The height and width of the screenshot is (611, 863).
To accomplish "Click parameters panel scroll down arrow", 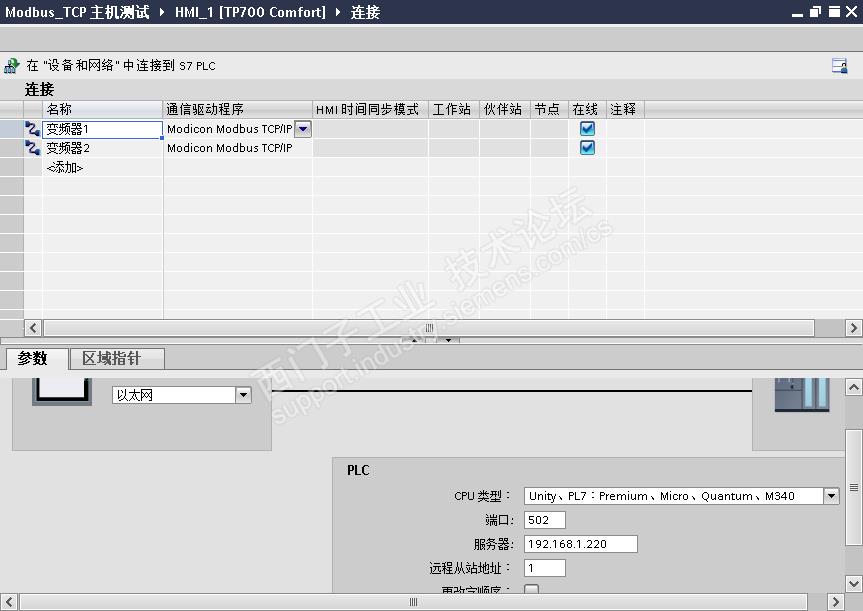I will [x=854, y=583].
